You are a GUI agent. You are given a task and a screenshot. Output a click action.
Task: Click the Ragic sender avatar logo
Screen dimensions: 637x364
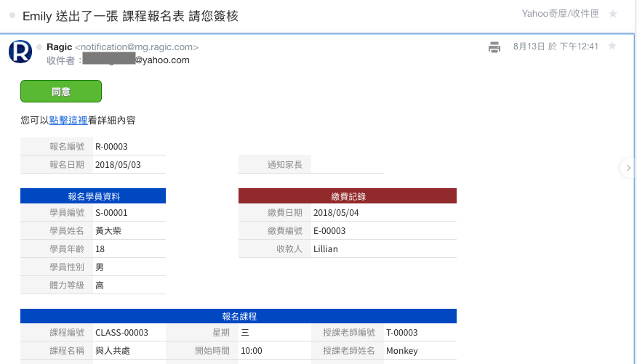[20, 52]
